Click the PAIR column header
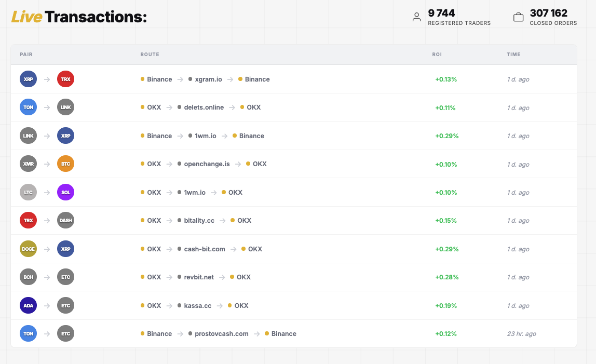The width and height of the screenshot is (596, 364). point(26,55)
